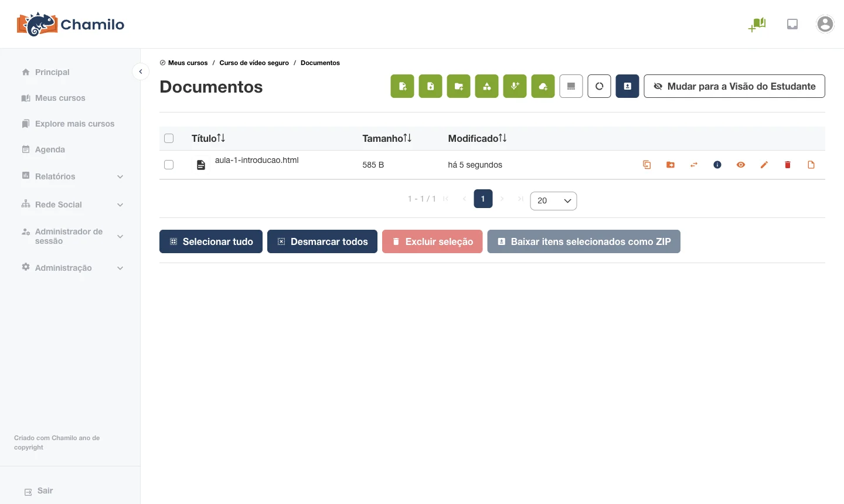The height and width of the screenshot is (504, 844).
Task: Click the shapes (new drawing) toolbar button
Action: click(487, 86)
